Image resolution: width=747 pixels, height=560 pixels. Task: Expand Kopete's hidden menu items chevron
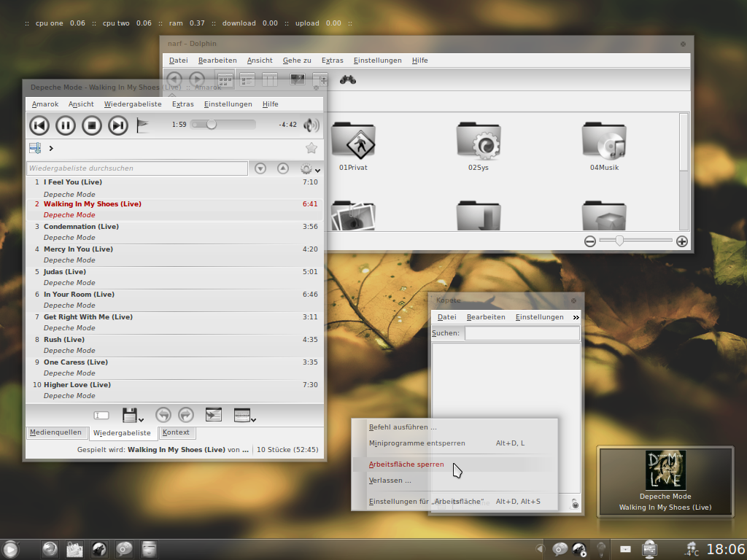(x=576, y=317)
